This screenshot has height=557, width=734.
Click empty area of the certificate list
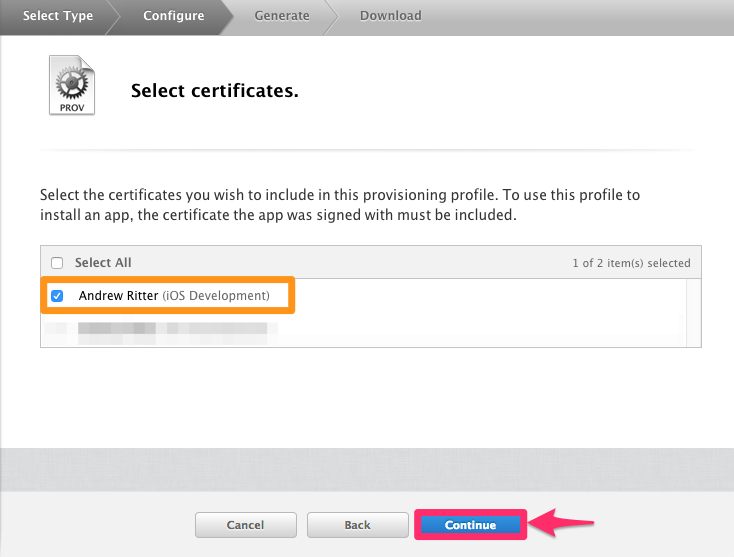480,312
